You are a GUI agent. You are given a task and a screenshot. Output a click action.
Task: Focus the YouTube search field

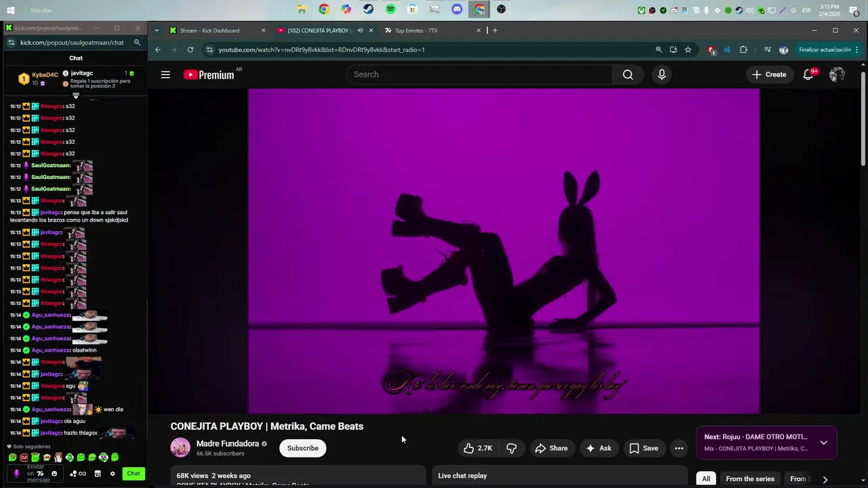(x=479, y=75)
